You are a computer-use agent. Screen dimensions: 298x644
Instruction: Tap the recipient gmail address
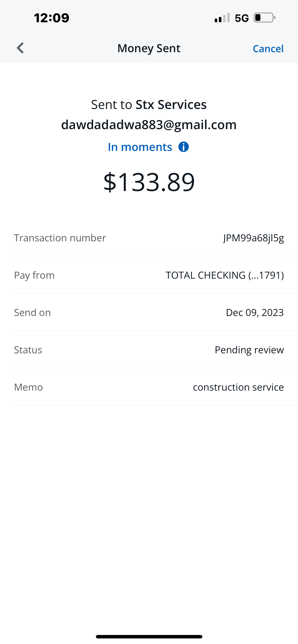click(x=149, y=124)
